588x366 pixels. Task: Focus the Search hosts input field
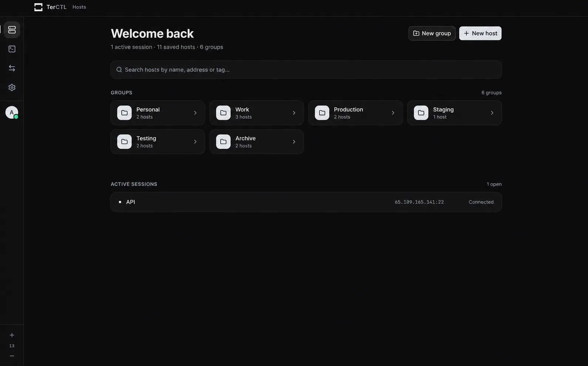click(x=306, y=70)
